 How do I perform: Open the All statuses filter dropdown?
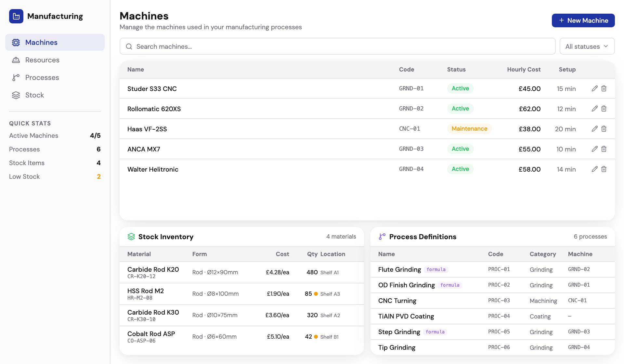click(587, 46)
